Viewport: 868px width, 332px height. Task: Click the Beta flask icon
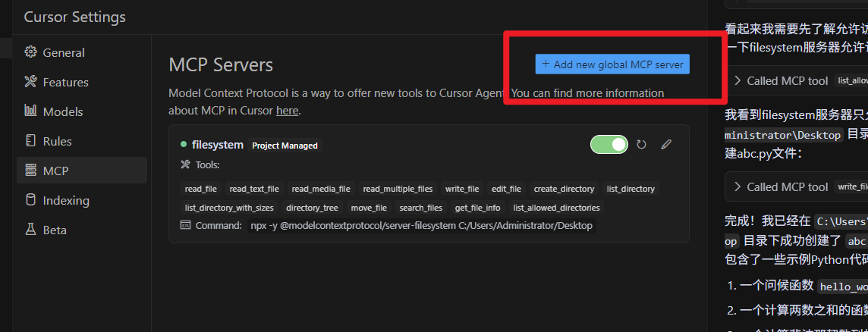tap(30, 229)
